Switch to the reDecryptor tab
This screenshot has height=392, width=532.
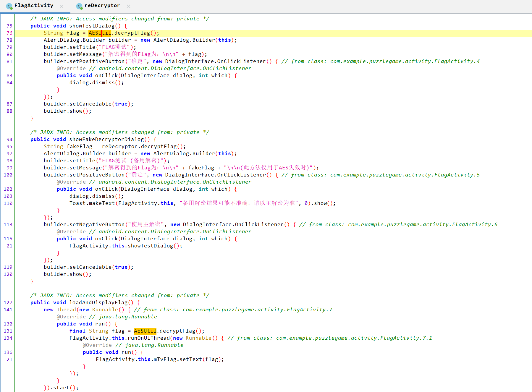point(102,6)
